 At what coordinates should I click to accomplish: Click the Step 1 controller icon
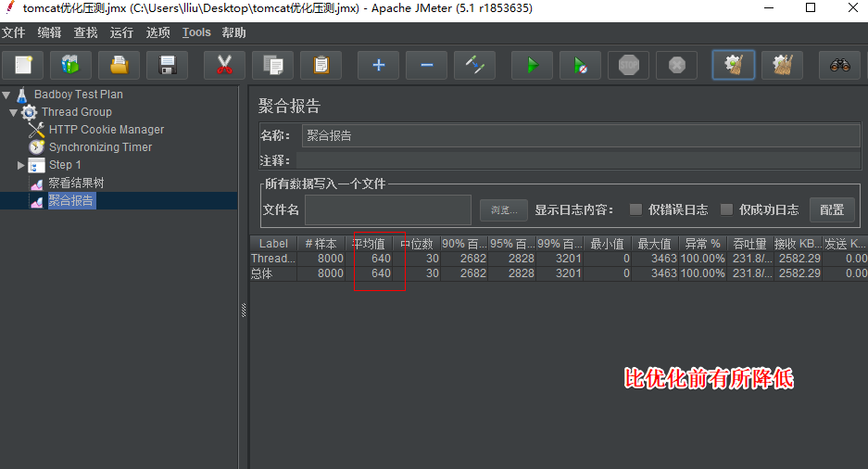pyautogui.click(x=36, y=165)
